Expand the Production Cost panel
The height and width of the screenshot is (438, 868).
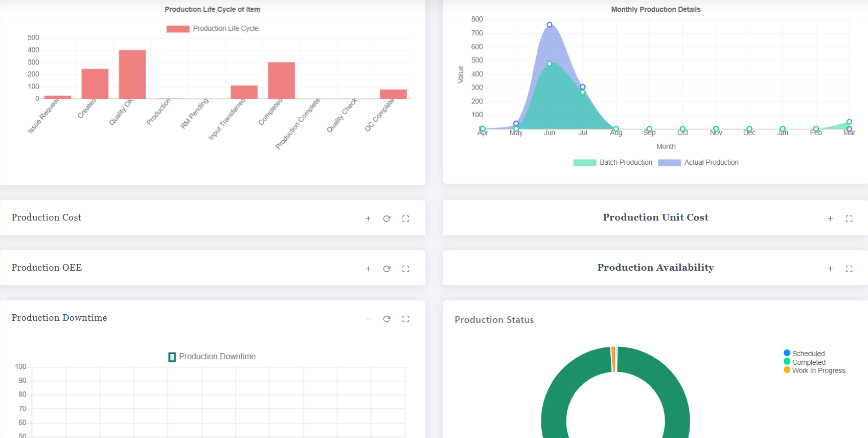click(368, 218)
